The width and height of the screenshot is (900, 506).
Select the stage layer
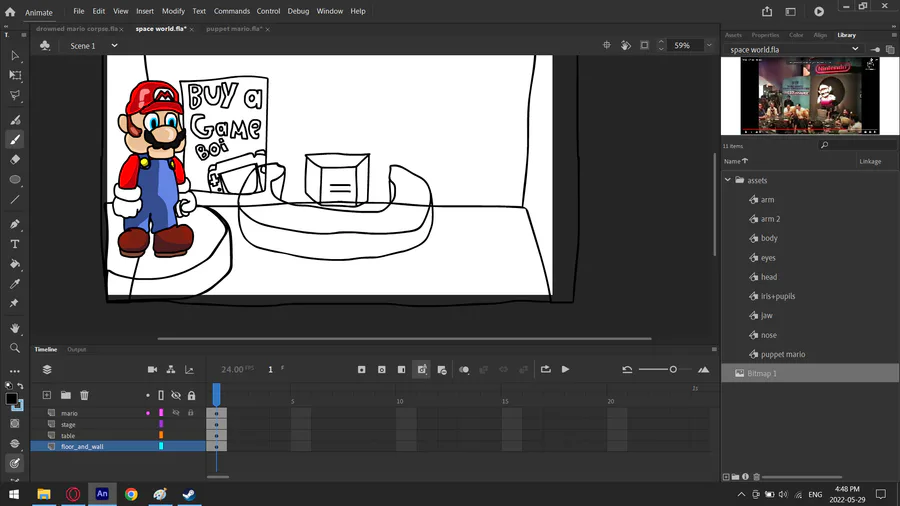(x=68, y=425)
